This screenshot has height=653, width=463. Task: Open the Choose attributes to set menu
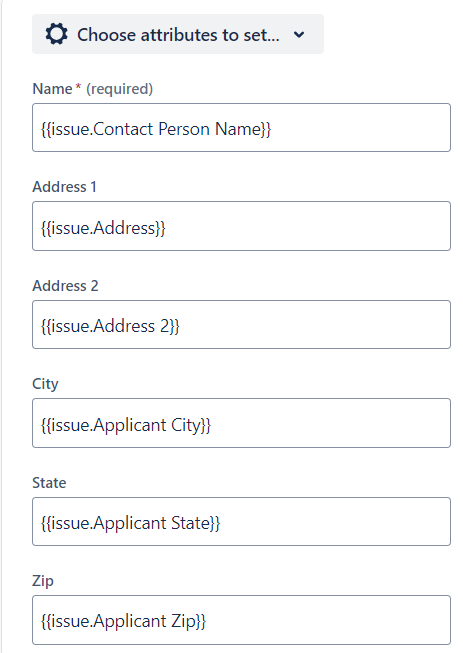coord(178,34)
